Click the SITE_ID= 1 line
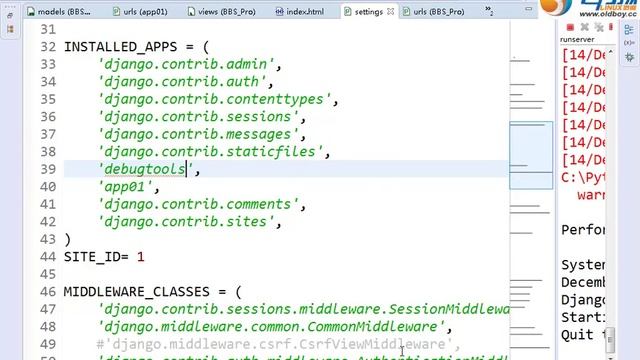This screenshot has width=640, height=360. pyautogui.click(x=104, y=257)
